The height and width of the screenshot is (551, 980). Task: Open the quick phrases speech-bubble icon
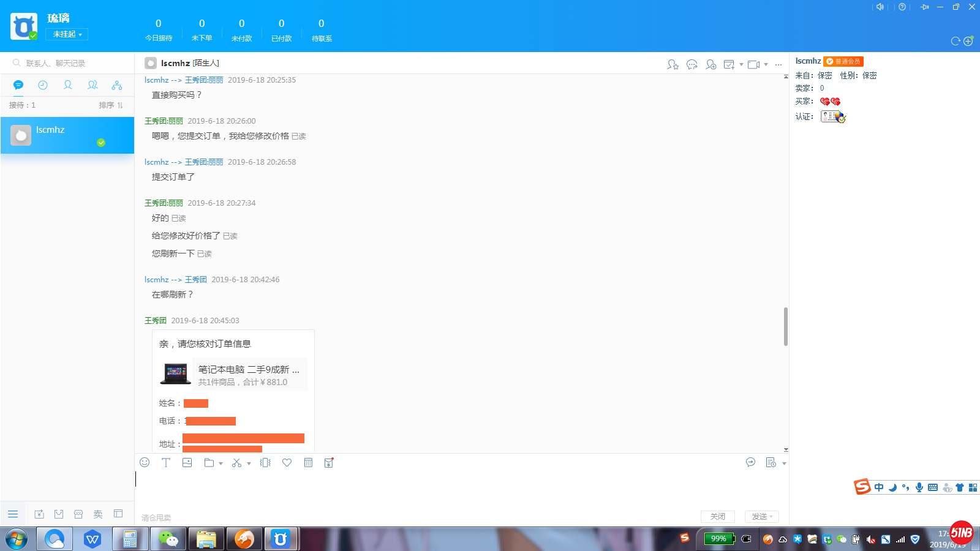click(x=750, y=462)
